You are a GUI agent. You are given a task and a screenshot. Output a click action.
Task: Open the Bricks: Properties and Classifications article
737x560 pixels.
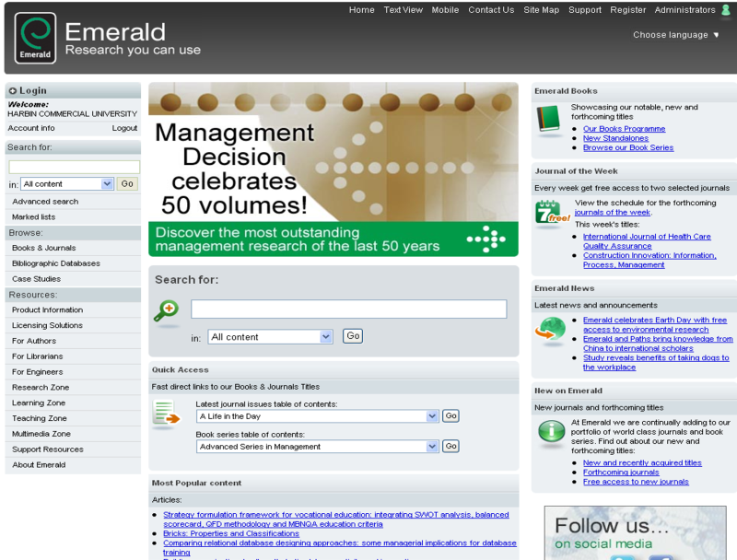pyautogui.click(x=231, y=533)
